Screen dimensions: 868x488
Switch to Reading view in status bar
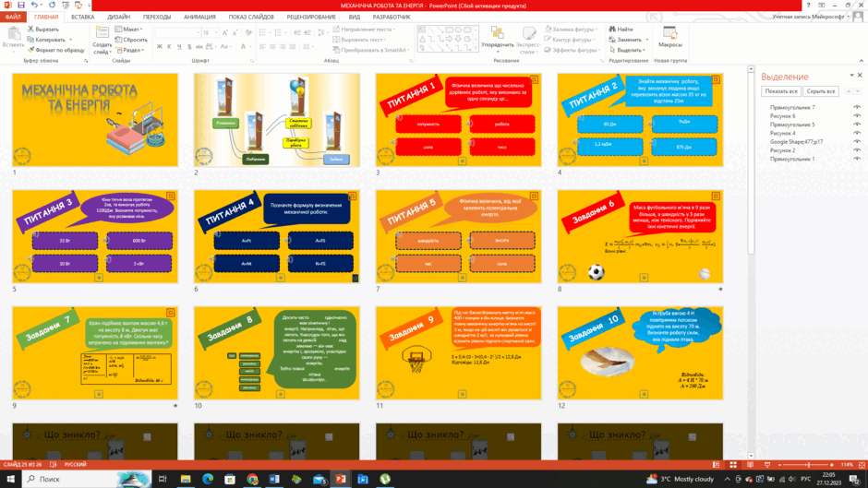click(x=750, y=465)
